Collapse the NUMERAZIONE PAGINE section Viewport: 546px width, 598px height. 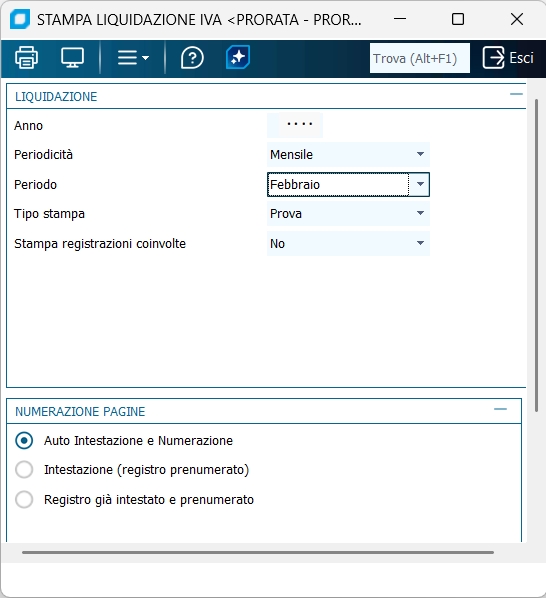pos(500,409)
